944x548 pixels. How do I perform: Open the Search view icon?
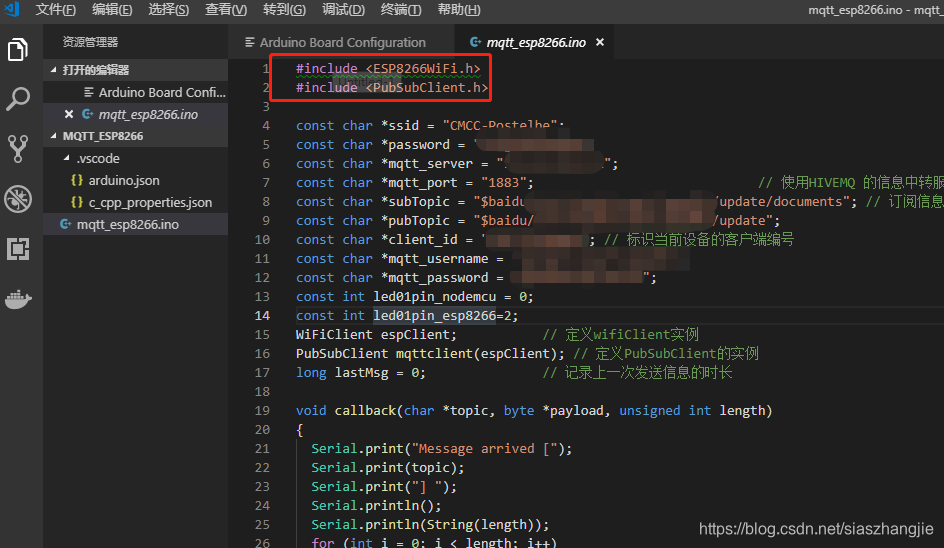tap(18, 99)
